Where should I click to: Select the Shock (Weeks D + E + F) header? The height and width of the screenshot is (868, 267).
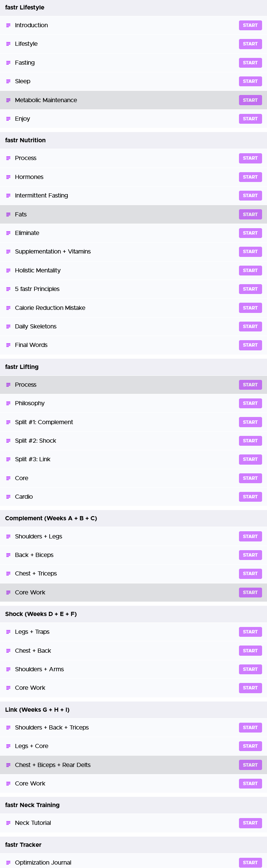click(133, 614)
